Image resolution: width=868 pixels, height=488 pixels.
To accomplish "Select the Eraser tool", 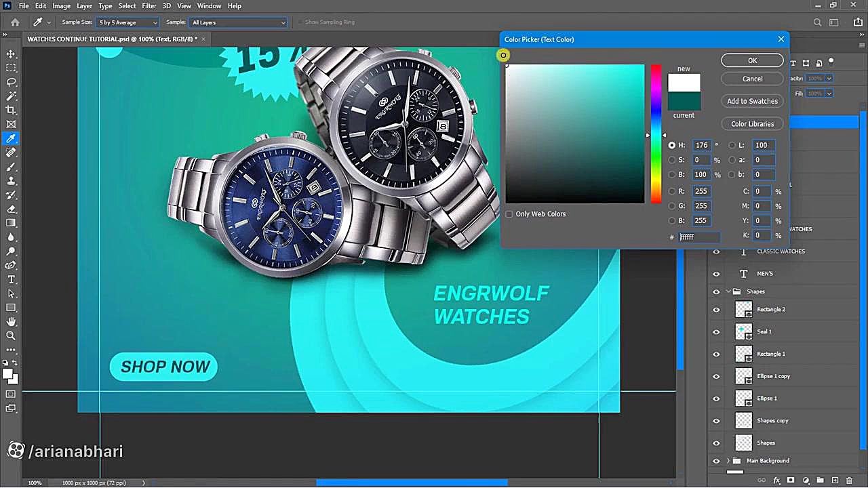I will click(11, 209).
